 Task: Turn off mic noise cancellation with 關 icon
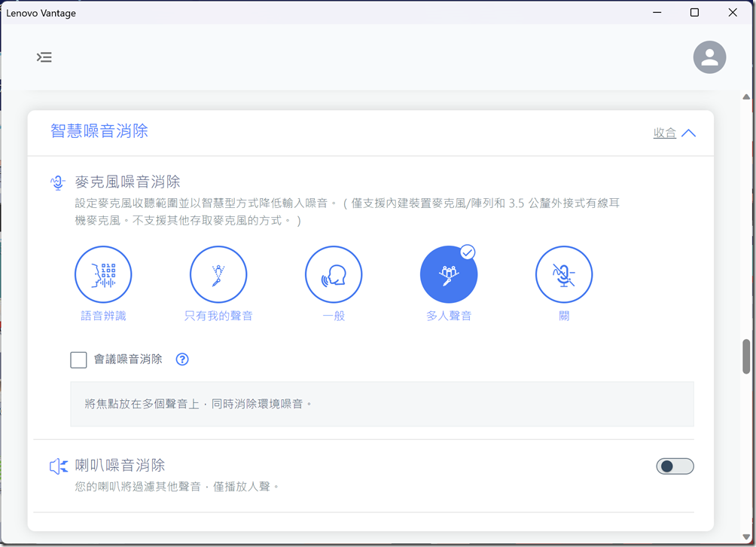tap(564, 275)
